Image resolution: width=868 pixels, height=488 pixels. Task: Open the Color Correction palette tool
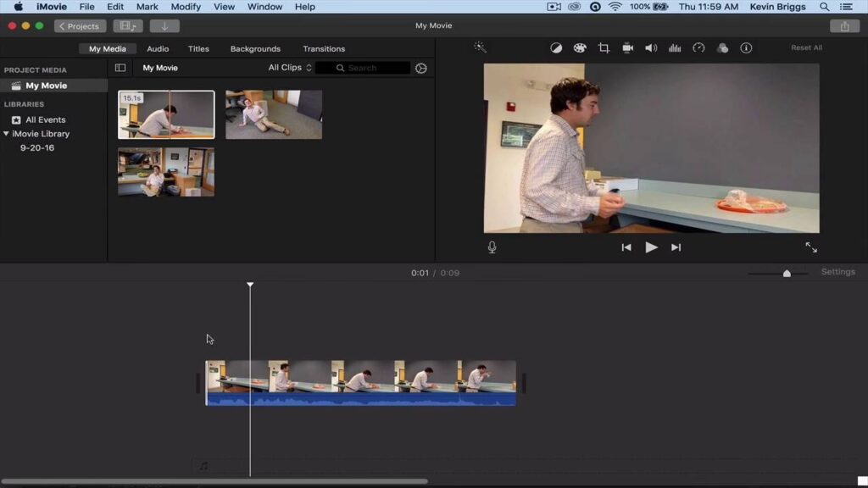(x=580, y=48)
